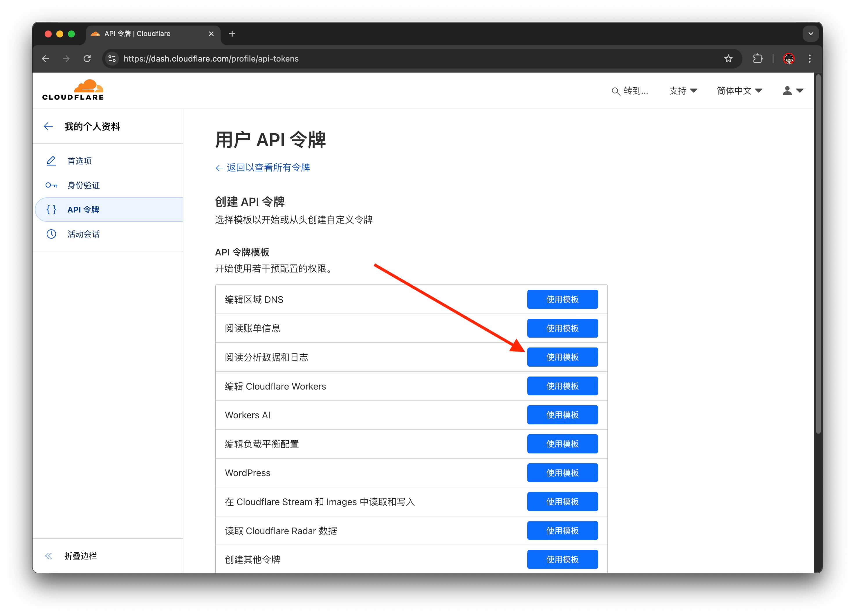
Task: Use template for 阅读分析数据和日志
Action: click(x=562, y=357)
